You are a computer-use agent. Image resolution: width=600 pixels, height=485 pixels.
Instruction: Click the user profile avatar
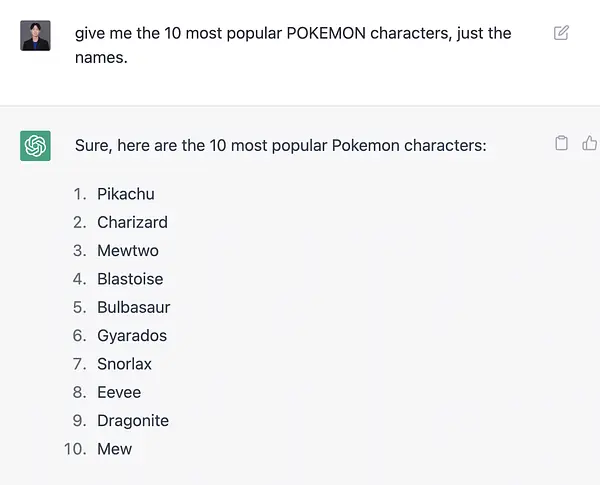(35, 36)
